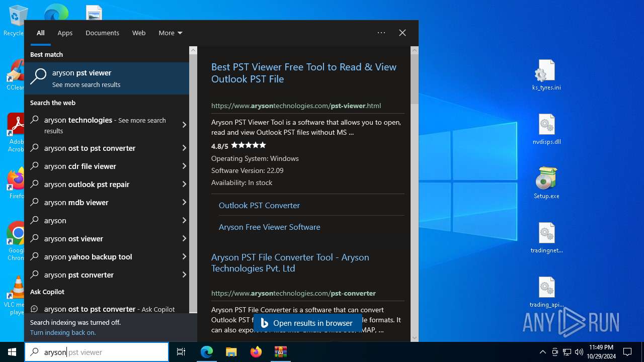
Task: Open the network status tray icon
Action: 567,352
